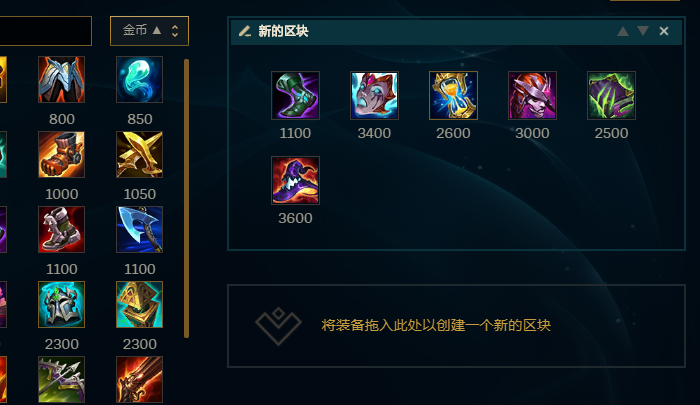Select Rabadon's Deathcap purple hat item
The width and height of the screenshot is (700, 405).
pos(295,180)
